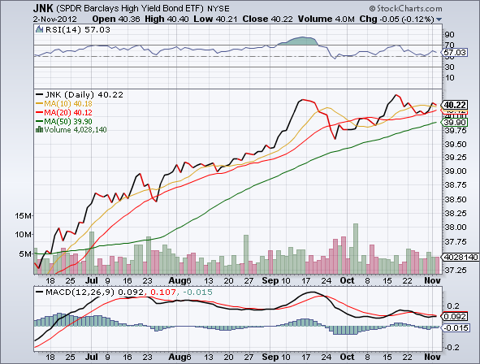Click the 37.25 price axis label

click(x=455, y=270)
